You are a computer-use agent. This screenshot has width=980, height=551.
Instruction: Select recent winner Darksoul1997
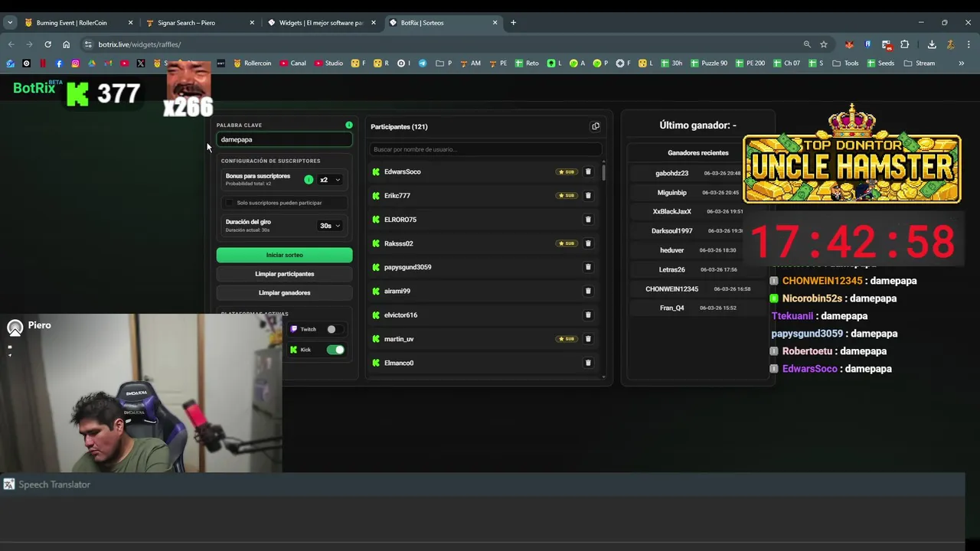click(671, 230)
